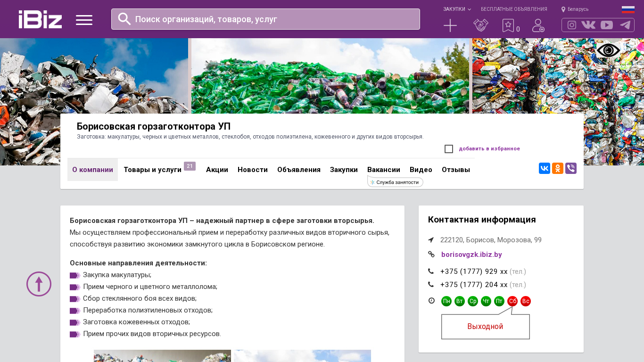Click the search field for organizations

coord(265,19)
